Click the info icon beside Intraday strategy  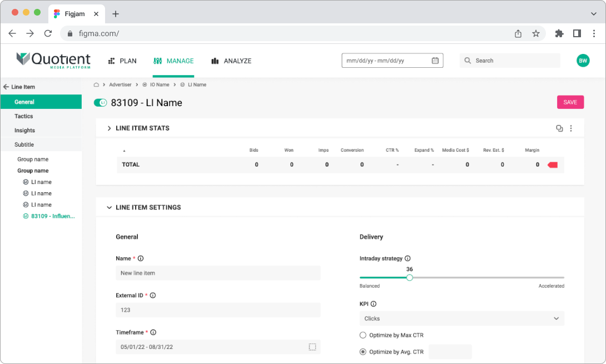point(408,258)
